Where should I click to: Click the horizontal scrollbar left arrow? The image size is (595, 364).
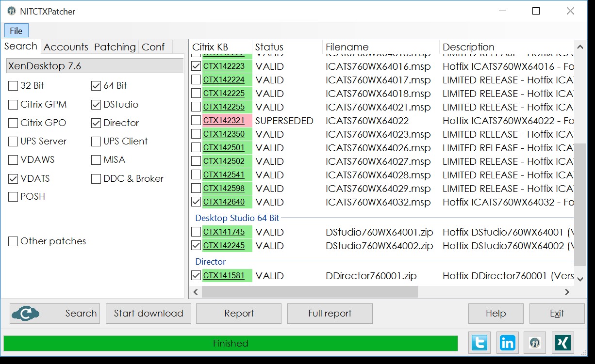196,292
